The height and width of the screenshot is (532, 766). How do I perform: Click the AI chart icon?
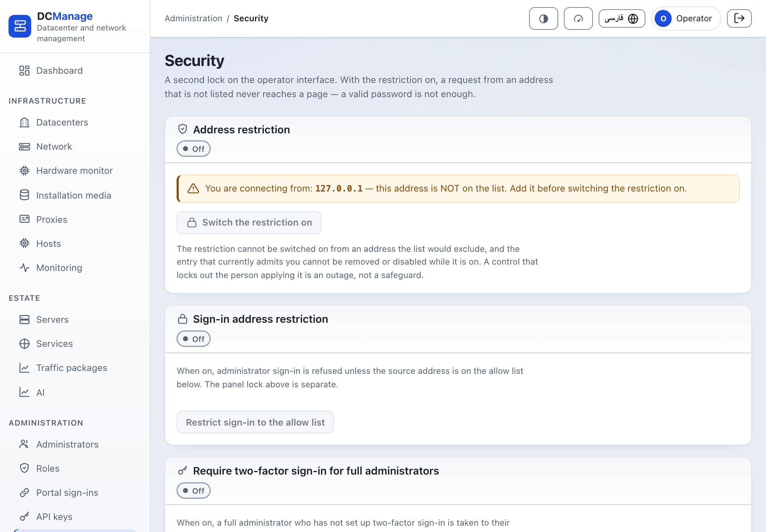tap(24, 392)
